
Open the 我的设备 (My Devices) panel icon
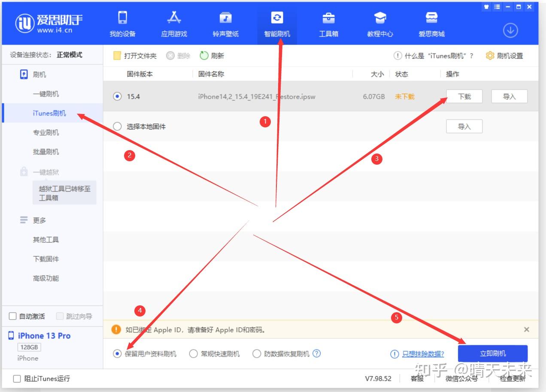[x=123, y=18]
